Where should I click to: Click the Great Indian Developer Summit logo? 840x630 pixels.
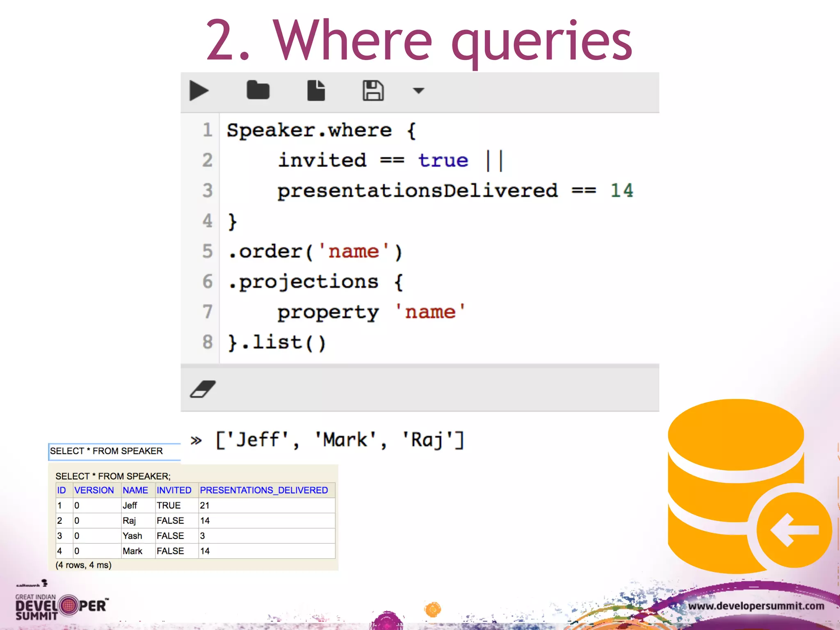pos(62,606)
